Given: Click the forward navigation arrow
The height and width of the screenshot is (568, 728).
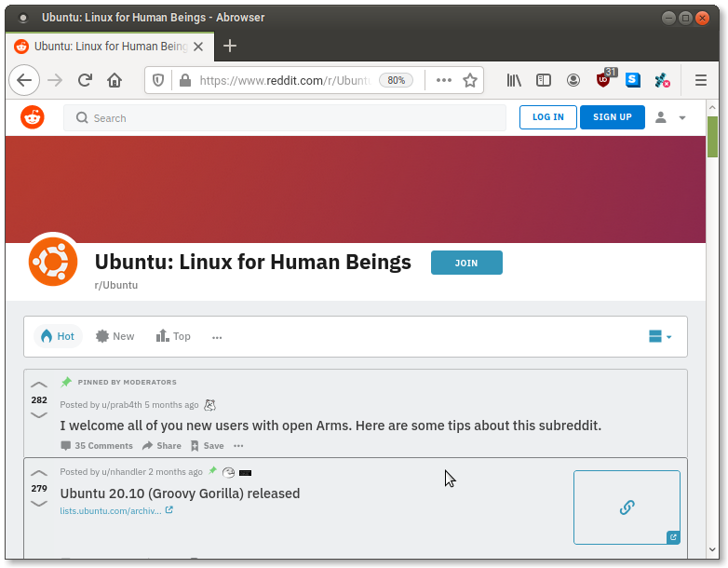Looking at the screenshot, I should pyautogui.click(x=55, y=80).
